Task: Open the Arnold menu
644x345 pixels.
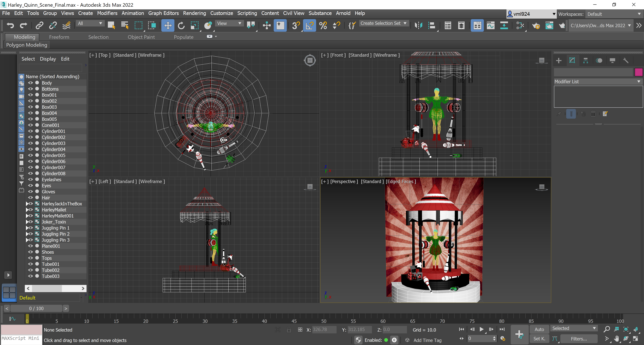Action: pyautogui.click(x=343, y=13)
